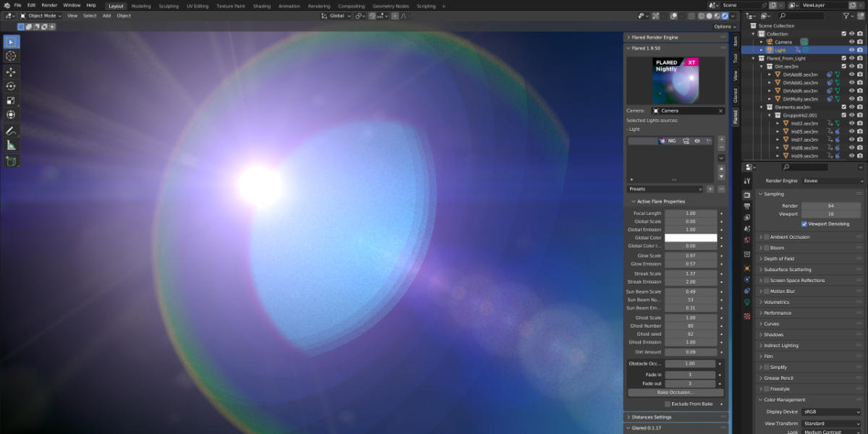The image size is (868, 434).
Task: Click the X to clear the Camera field
Action: coord(719,109)
